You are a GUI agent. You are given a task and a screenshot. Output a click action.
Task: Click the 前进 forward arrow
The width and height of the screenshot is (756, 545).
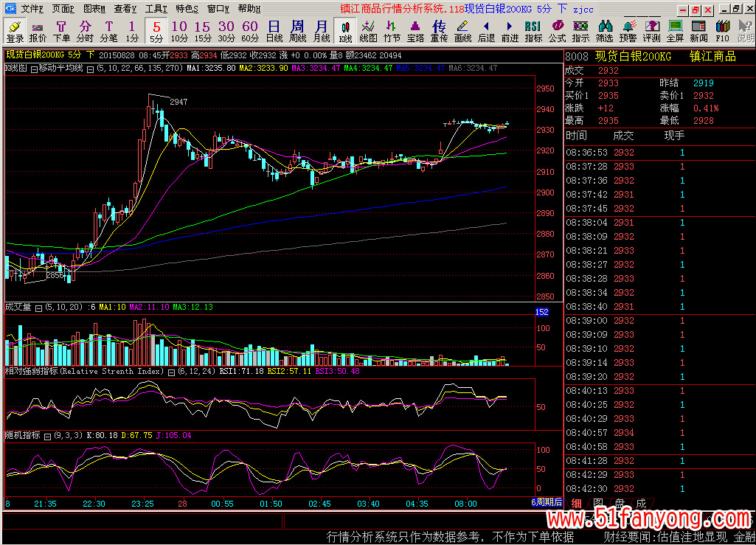tap(510, 31)
